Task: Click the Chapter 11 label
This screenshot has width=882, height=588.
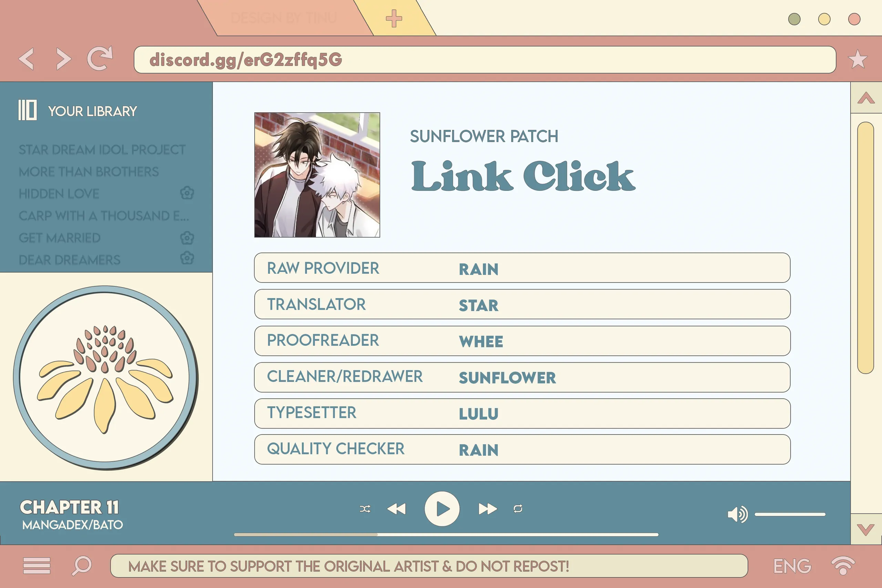Action: click(69, 507)
